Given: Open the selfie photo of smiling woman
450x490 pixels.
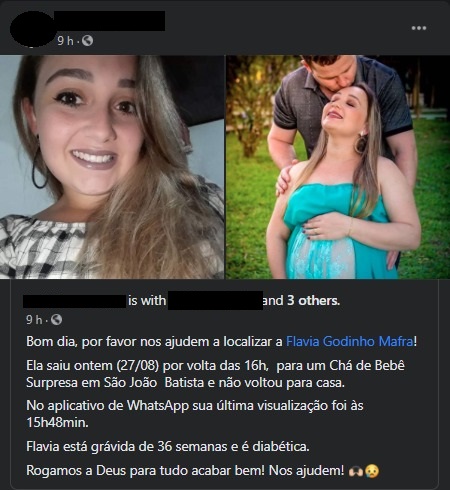Looking at the screenshot, I should pyautogui.click(x=112, y=167).
